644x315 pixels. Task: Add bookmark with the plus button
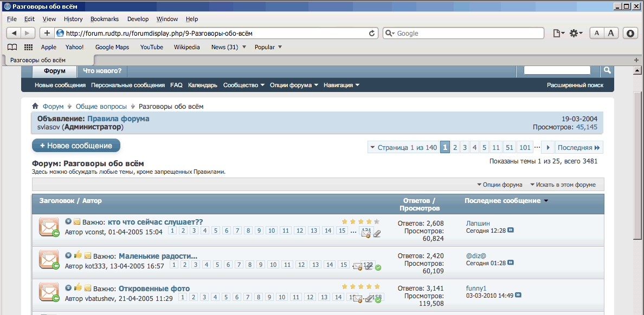[47, 33]
